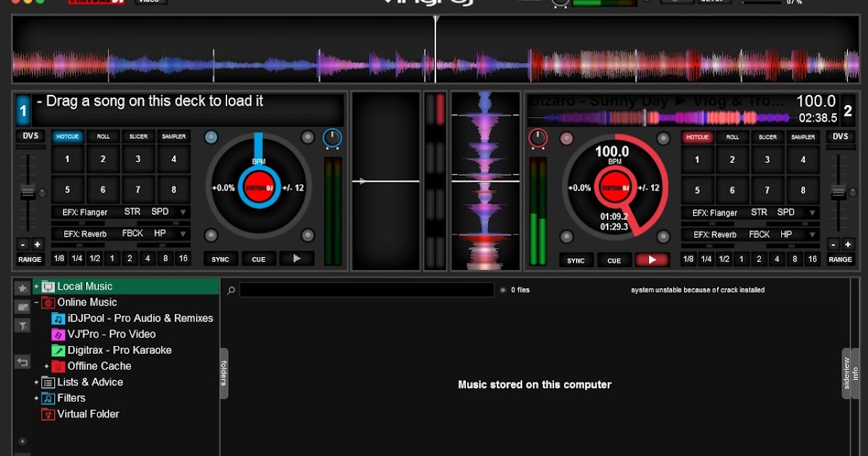Click the deck 2 number badge
This screenshot has width=868, height=456.
848,111
